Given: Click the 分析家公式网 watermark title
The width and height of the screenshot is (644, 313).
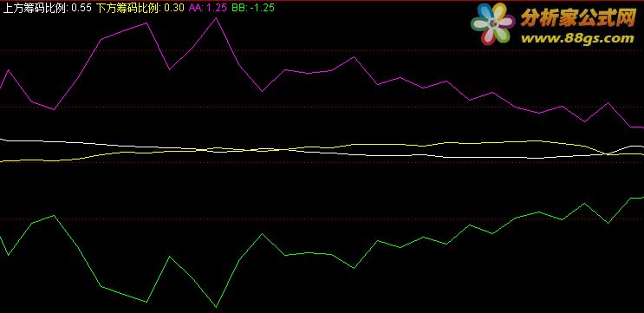Looking at the screenshot, I should point(578,19).
